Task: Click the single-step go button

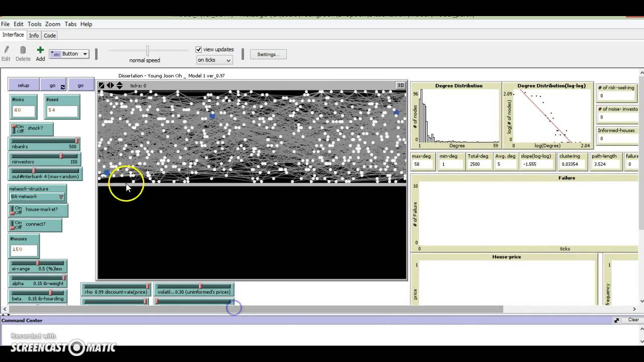Action: coord(80,85)
